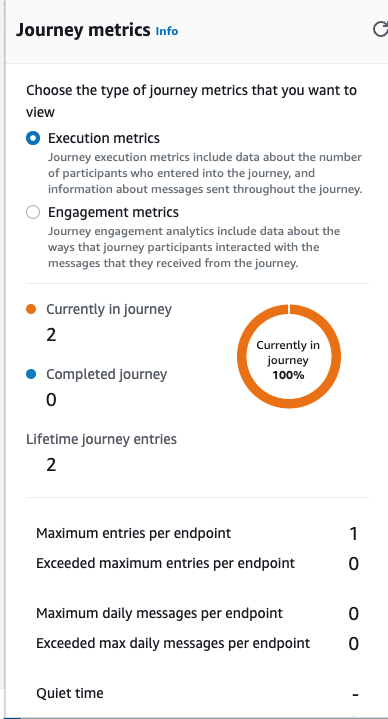Click the Engagement metrics label text
This screenshot has height=719, width=388.
tap(113, 212)
